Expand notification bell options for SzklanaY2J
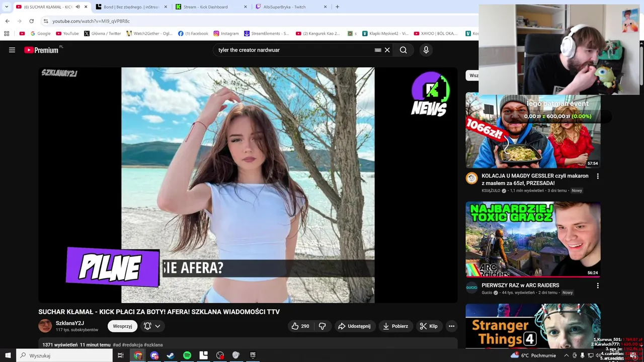This screenshot has height=362, width=644. point(157,326)
